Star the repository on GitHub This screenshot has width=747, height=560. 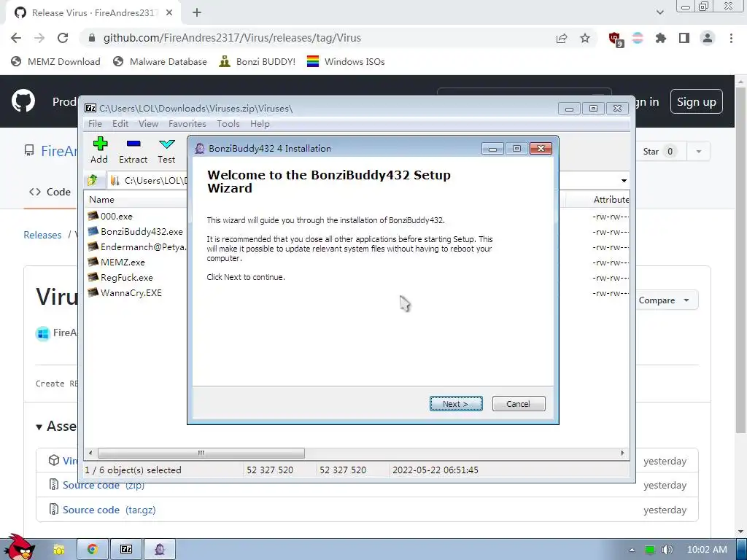[659, 152]
